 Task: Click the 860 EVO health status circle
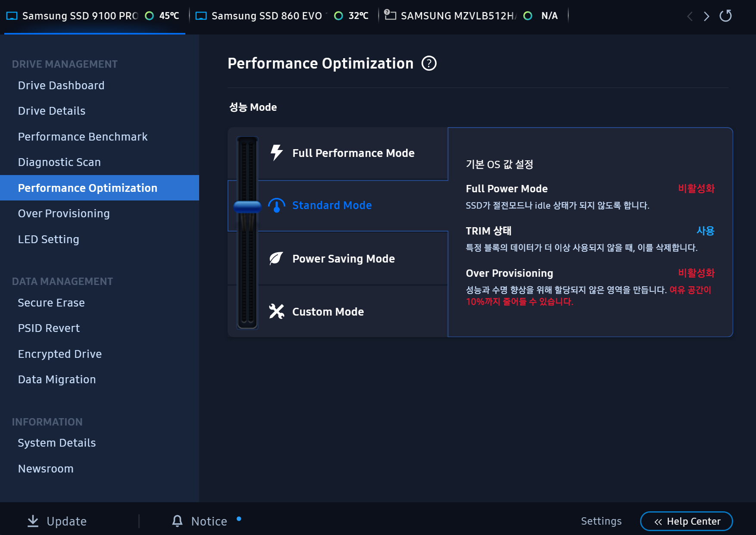tap(338, 16)
